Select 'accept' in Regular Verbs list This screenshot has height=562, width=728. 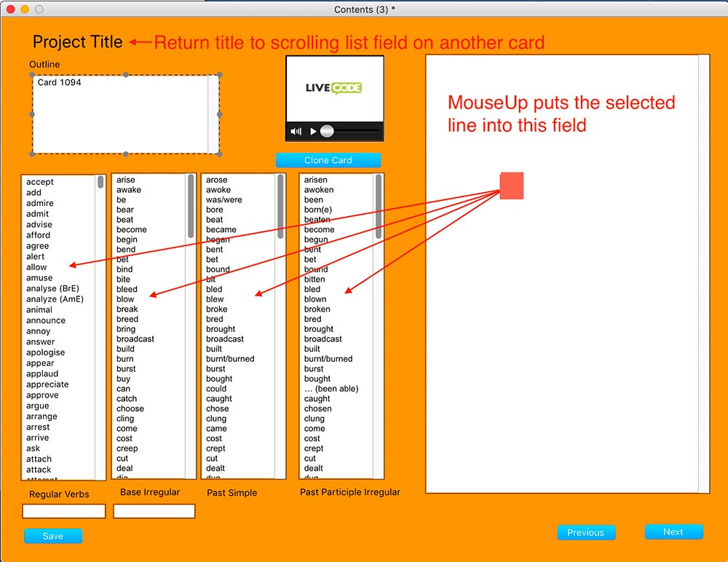(40, 181)
